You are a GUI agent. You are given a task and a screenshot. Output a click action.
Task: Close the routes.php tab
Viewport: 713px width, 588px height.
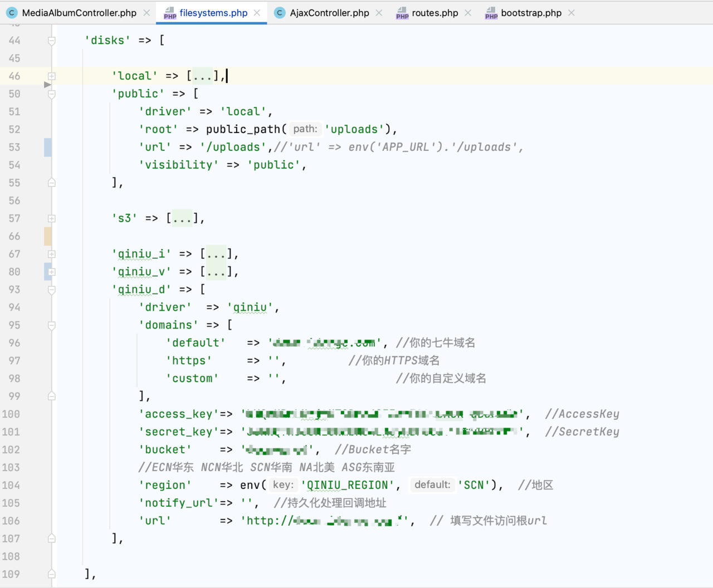468,13
